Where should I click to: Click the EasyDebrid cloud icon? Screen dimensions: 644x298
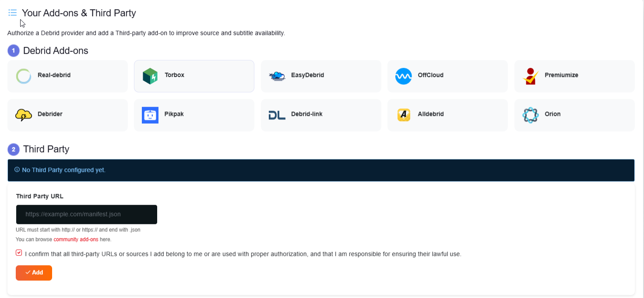pyautogui.click(x=277, y=75)
